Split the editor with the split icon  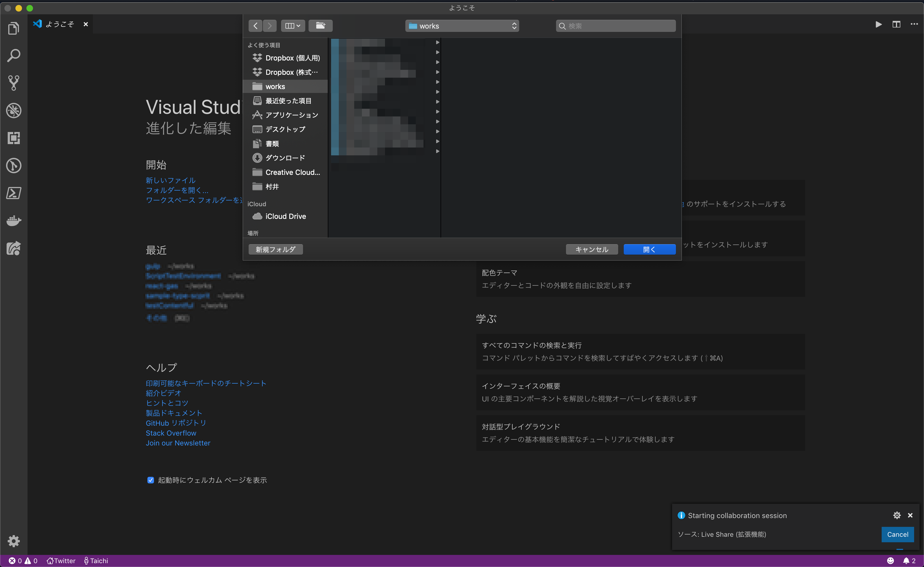click(896, 24)
